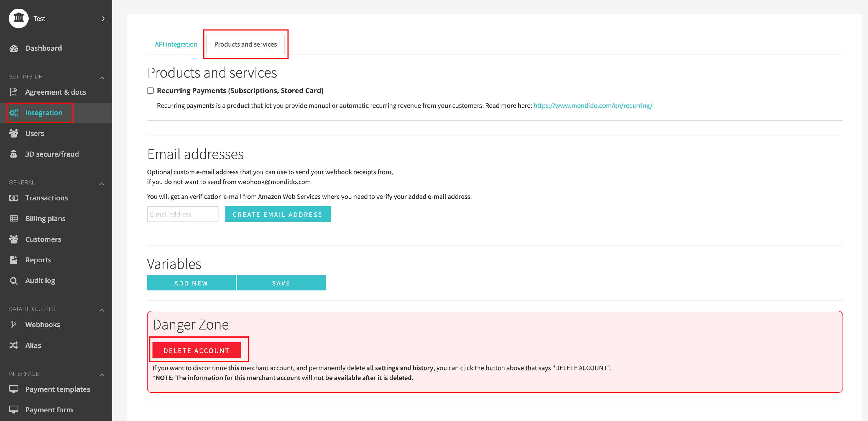
Task: Open the Dashboard gauge icon
Action: pos(14,48)
